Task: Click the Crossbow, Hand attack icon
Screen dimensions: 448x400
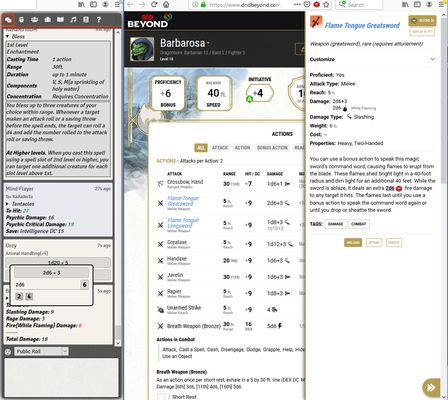Action: 160,183
